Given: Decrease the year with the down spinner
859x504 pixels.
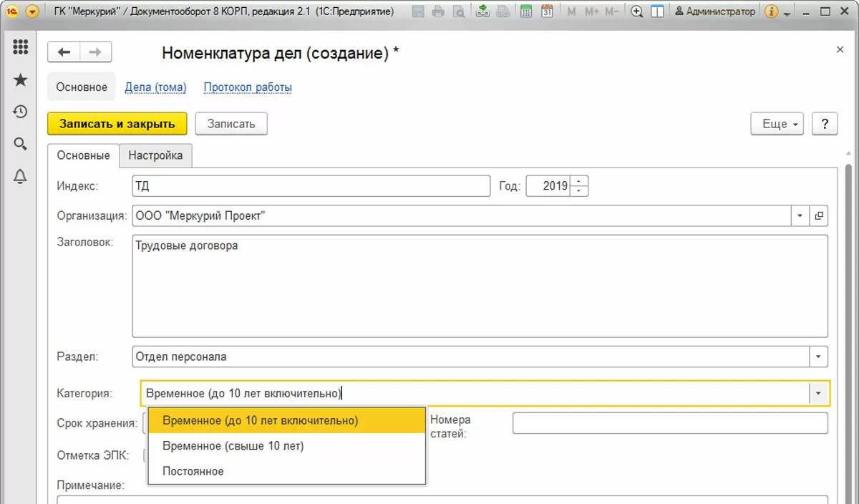Looking at the screenshot, I should coord(581,191).
